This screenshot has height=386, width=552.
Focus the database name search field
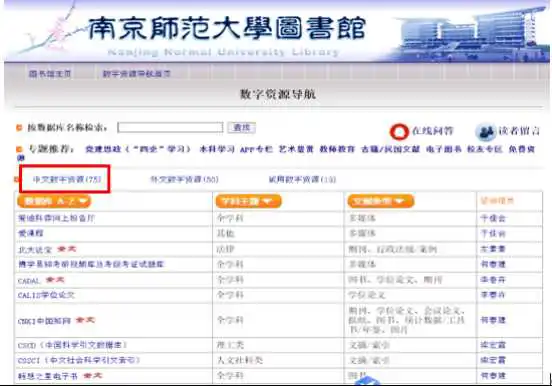(x=170, y=127)
